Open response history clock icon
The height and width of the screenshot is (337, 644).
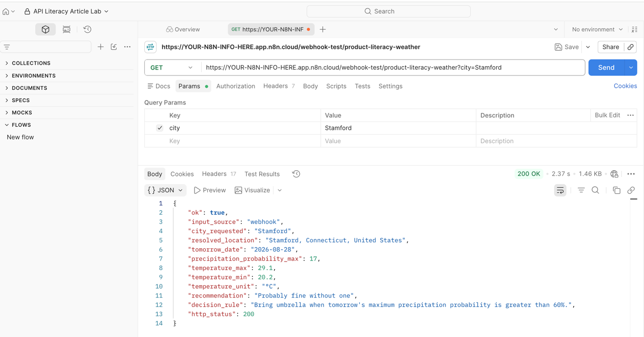296,174
